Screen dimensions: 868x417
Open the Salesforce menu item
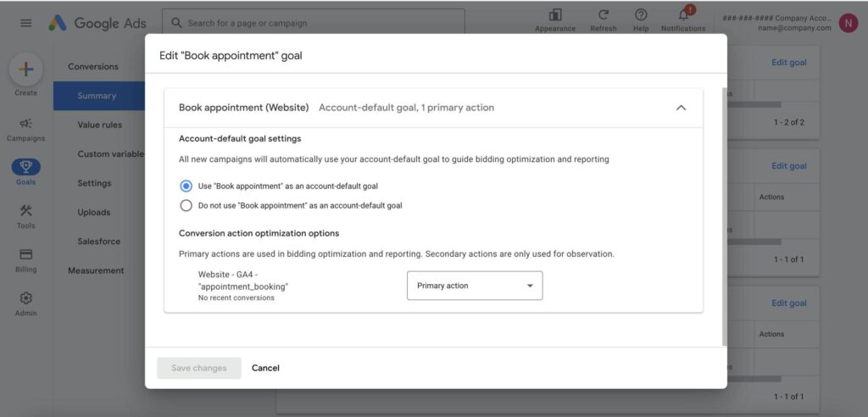pos(99,242)
